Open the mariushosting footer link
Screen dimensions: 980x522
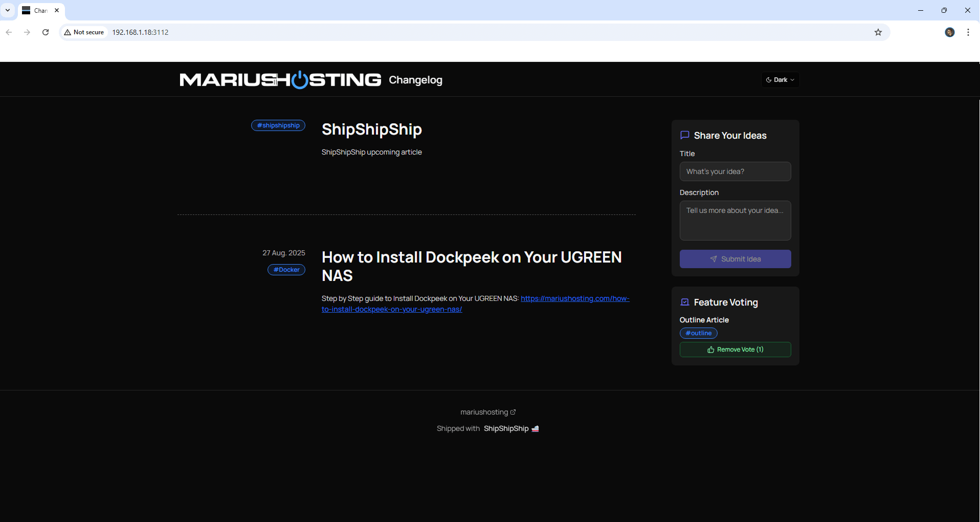484,412
